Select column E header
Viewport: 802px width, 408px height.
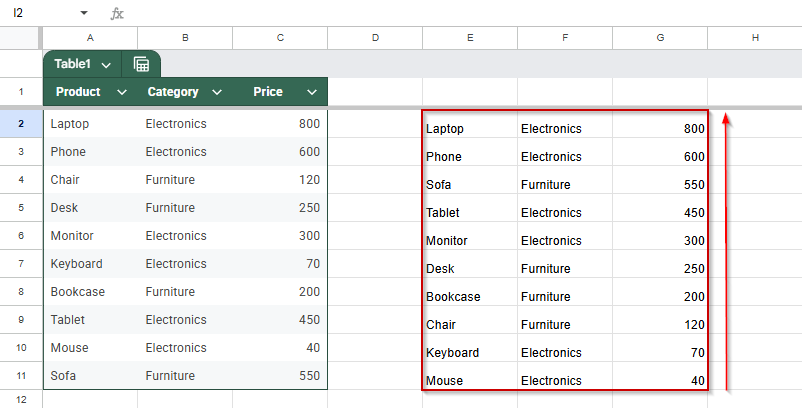tap(470, 38)
